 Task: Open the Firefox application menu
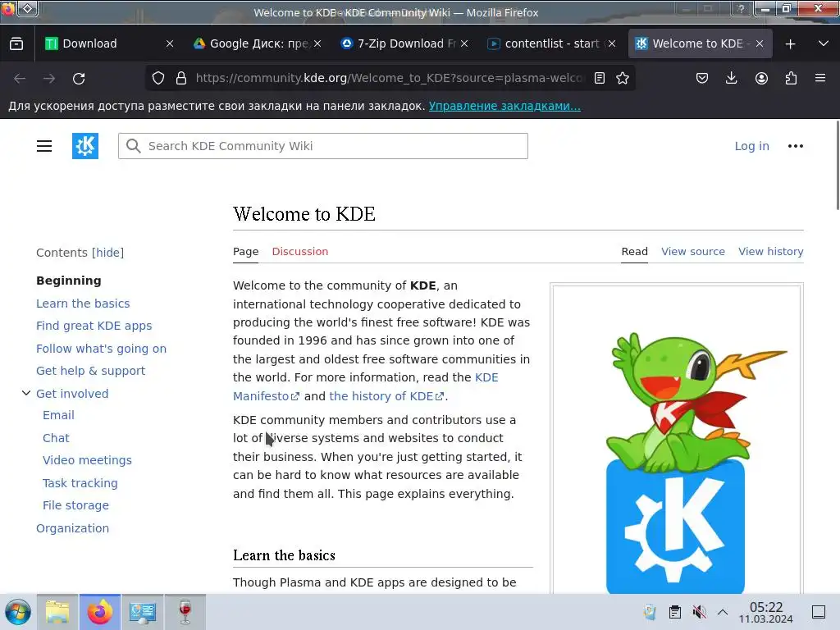tap(820, 78)
